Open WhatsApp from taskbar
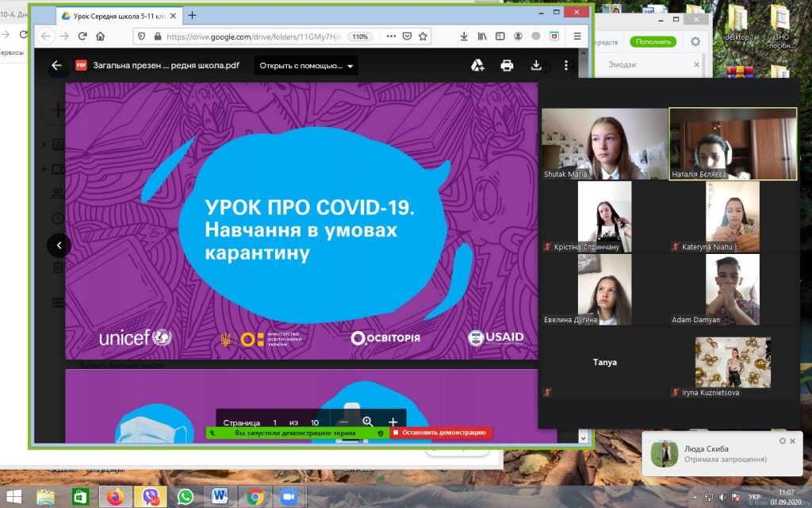The width and height of the screenshot is (812, 508). (185, 497)
